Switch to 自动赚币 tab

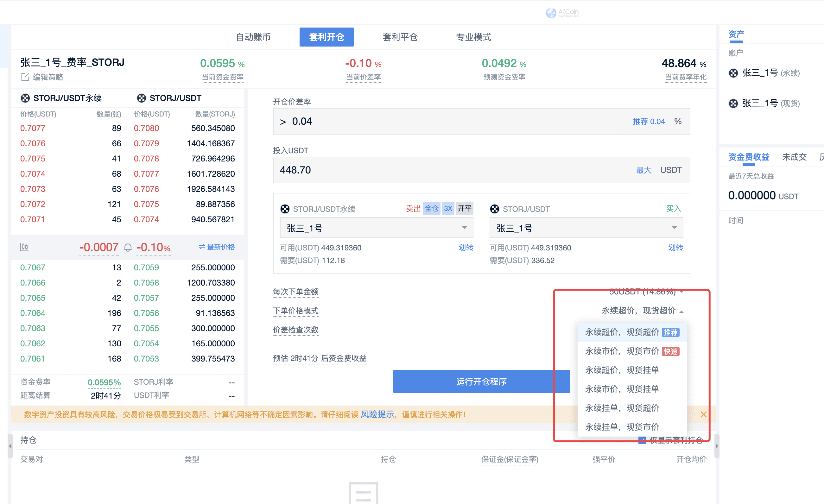click(253, 37)
